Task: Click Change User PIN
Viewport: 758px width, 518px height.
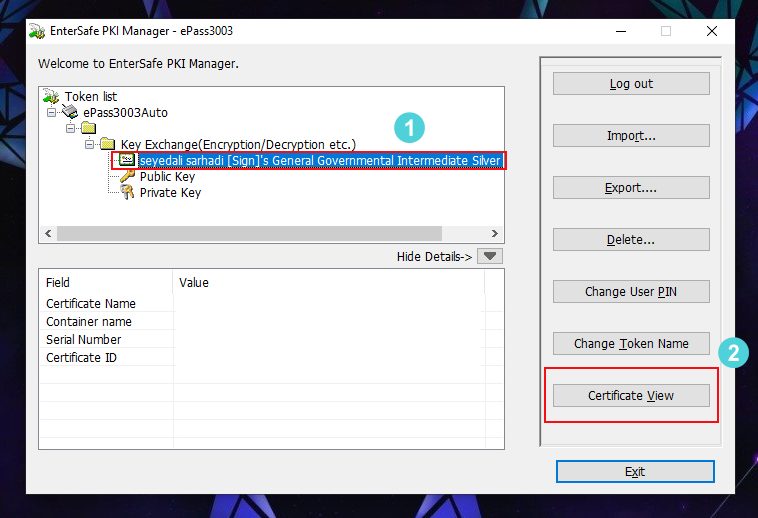Action: tap(631, 291)
